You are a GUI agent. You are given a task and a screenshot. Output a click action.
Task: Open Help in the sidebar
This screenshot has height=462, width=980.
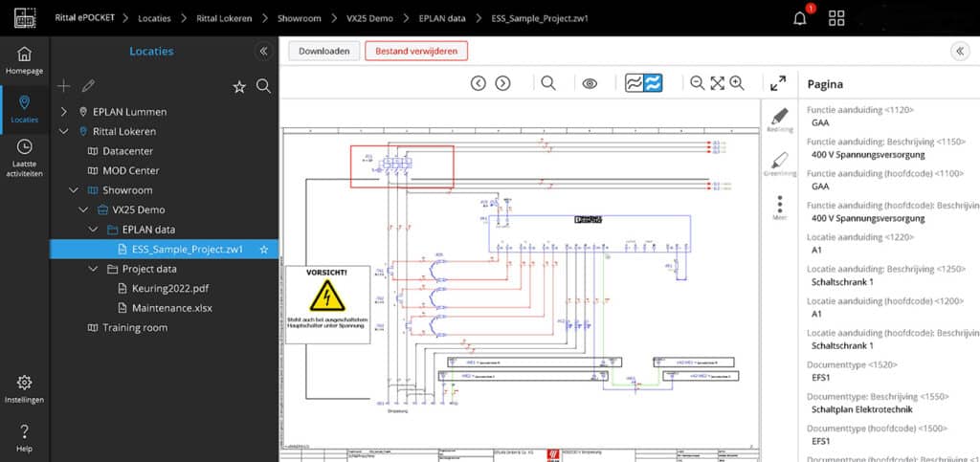[24, 438]
